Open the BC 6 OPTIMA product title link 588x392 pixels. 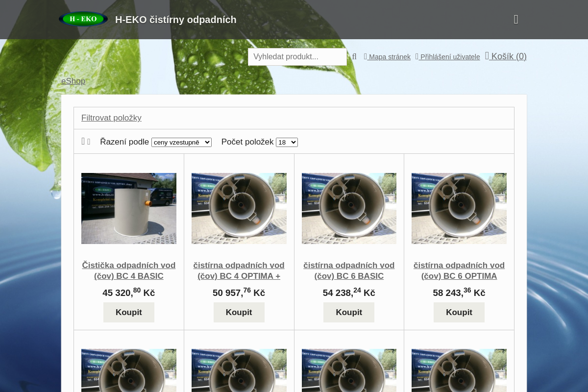pos(459,270)
